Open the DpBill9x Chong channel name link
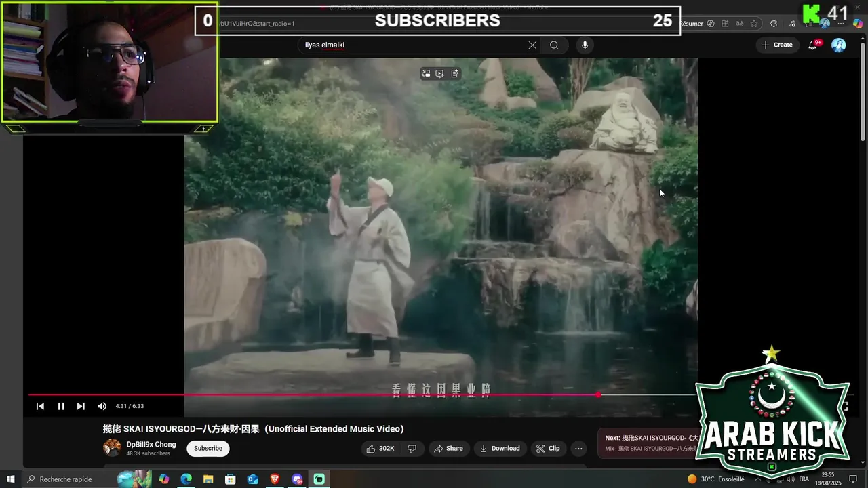 point(151,445)
